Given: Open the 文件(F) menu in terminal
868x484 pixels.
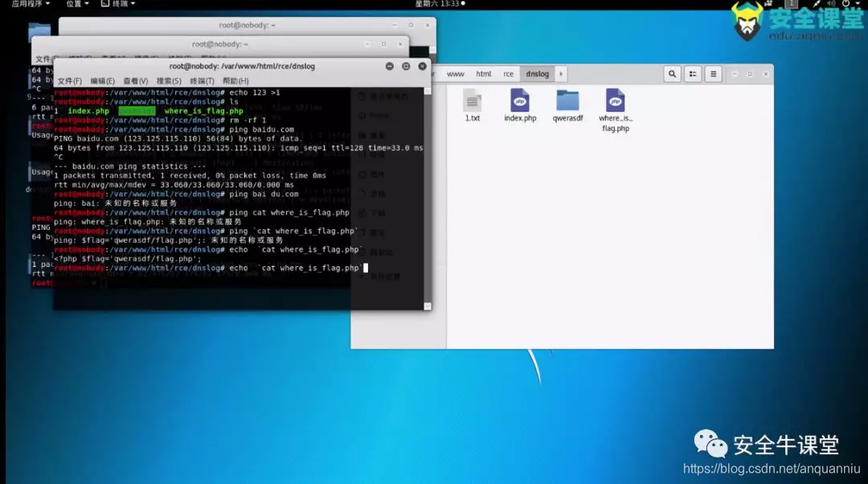Looking at the screenshot, I should pos(69,81).
